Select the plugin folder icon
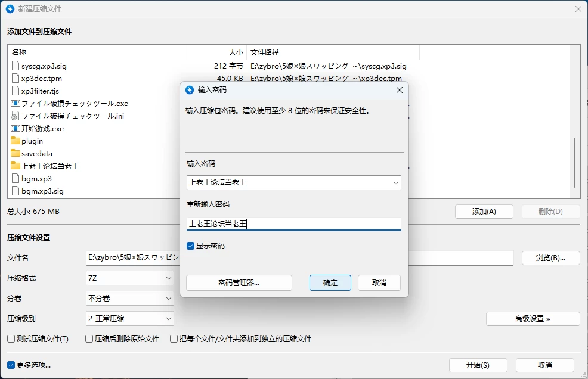This screenshot has width=588, height=379. [x=16, y=141]
